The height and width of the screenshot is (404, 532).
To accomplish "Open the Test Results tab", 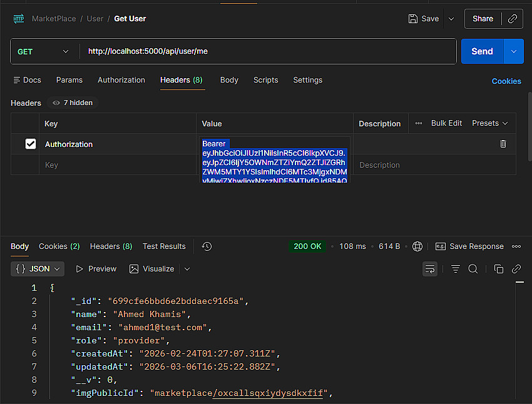I will pos(164,246).
